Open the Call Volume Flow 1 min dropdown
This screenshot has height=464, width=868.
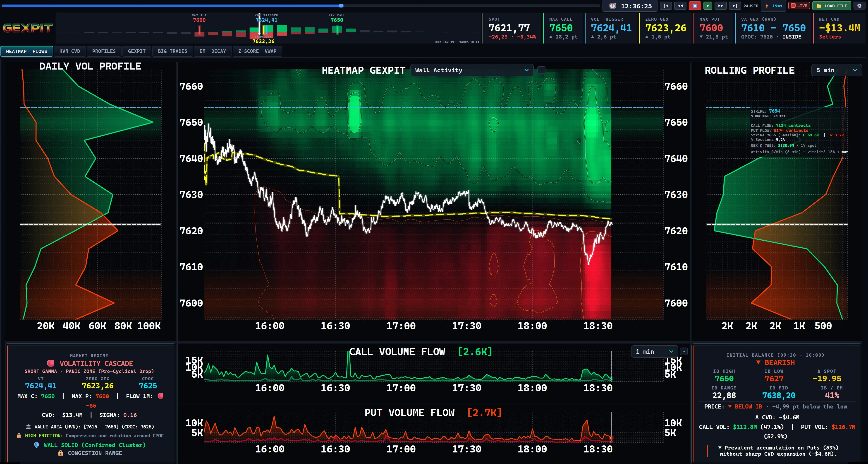tap(654, 351)
